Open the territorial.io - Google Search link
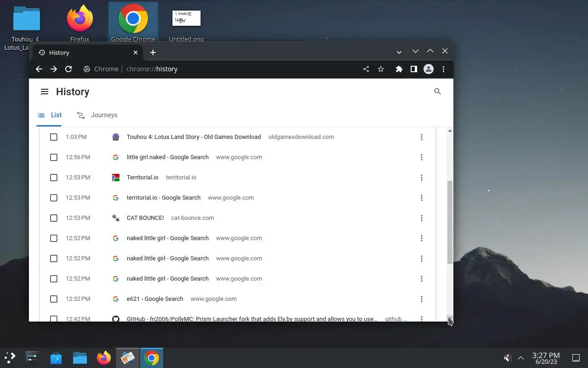The width and height of the screenshot is (588, 368). (164, 198)
